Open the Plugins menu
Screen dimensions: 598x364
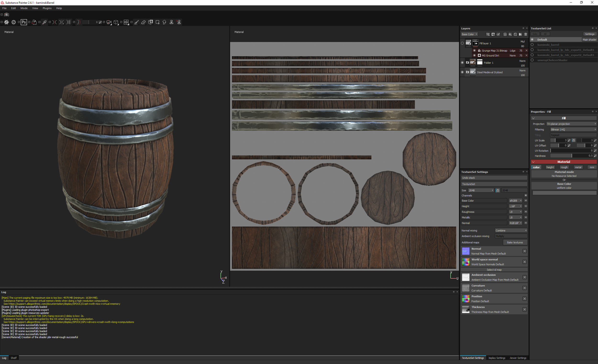[x=47, y=8]
